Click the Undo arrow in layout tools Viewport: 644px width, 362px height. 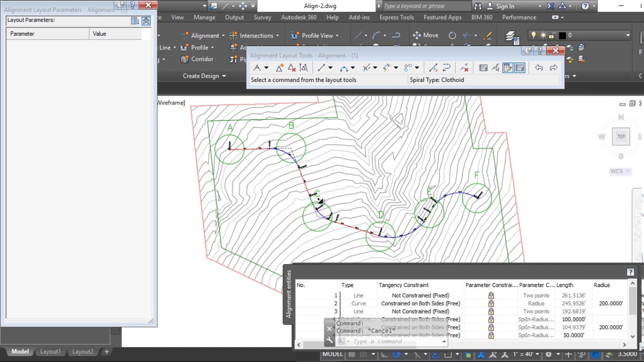[x=539, y=68]
